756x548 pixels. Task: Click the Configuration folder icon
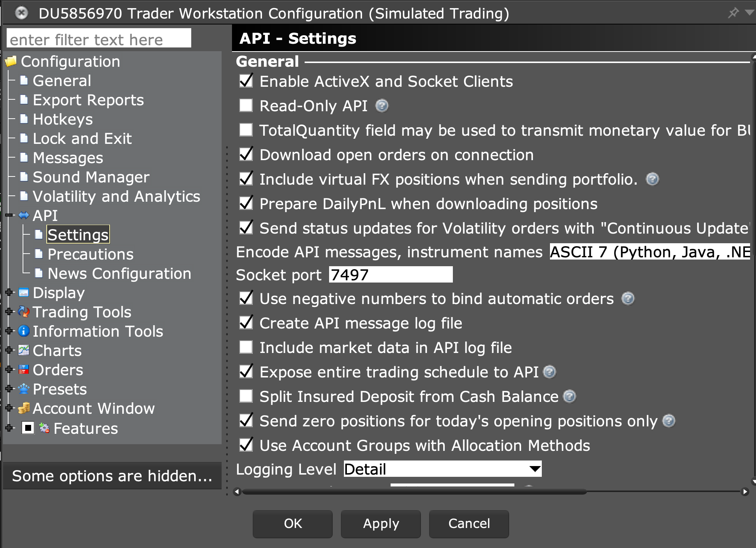pos(11,61)
